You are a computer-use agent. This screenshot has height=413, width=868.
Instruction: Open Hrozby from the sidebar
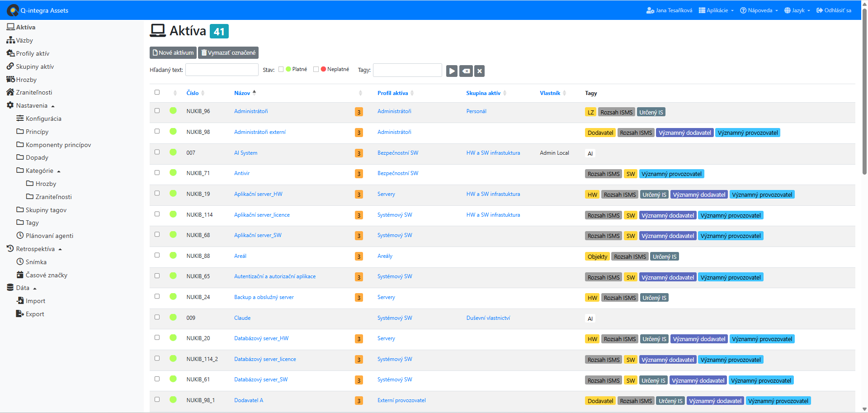[26, 80]
